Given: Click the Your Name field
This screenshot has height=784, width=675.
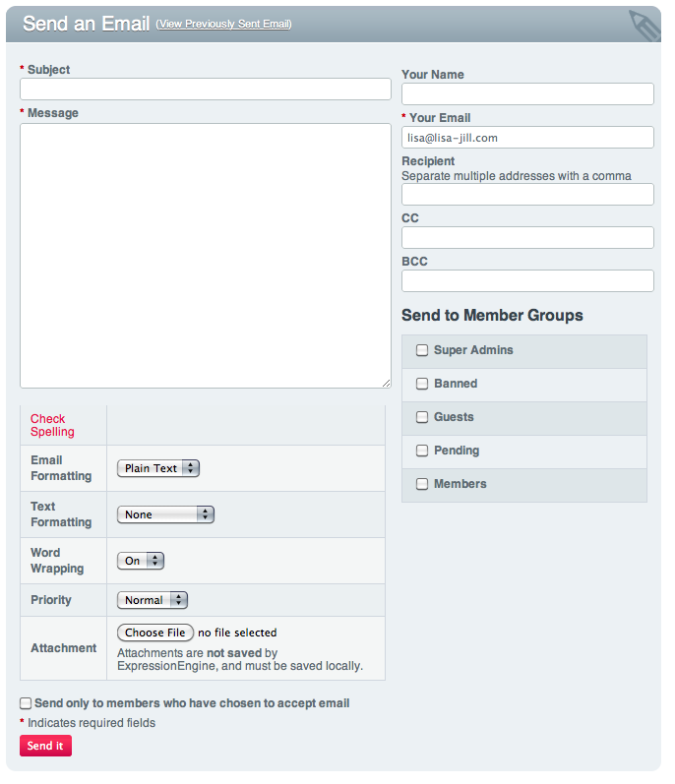Looking at the screenshot, I should pos(527,94).
